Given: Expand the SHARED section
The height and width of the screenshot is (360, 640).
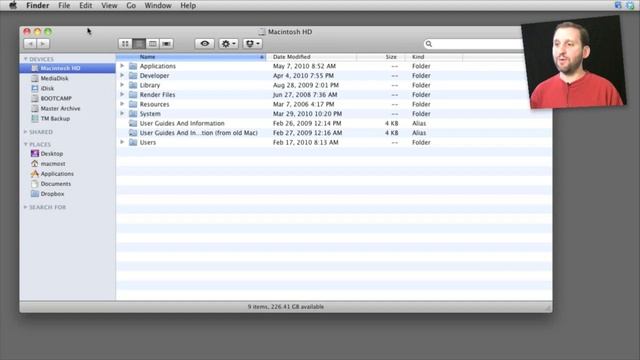Looking at the screenshot, I should click(25, 132).
